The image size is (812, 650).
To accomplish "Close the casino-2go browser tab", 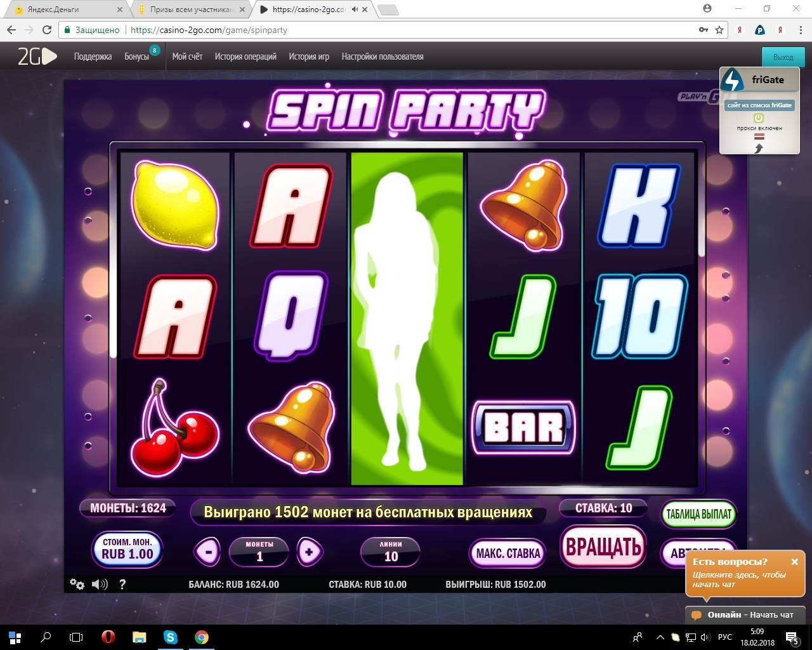I will click(x=366, y=10).
